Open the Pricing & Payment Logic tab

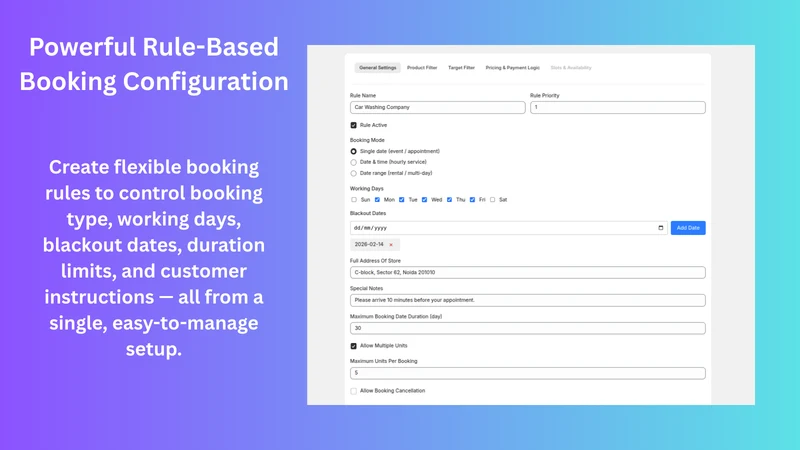point(512,68)
